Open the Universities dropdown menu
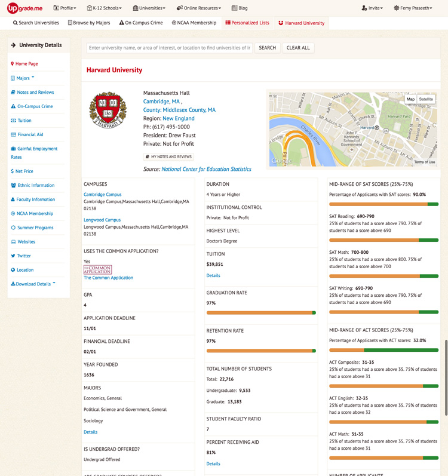The image size is (448, 476). point(149,8)
